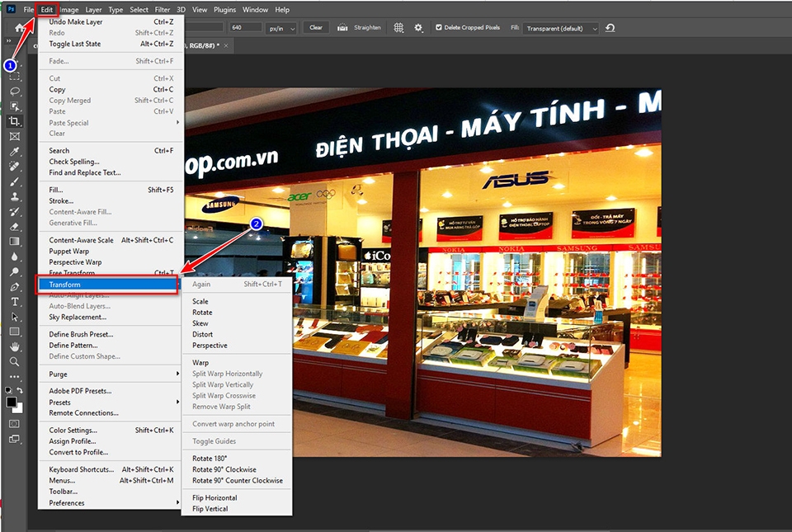Select the Eyedropper tool
792x532 pixels.
15,152
